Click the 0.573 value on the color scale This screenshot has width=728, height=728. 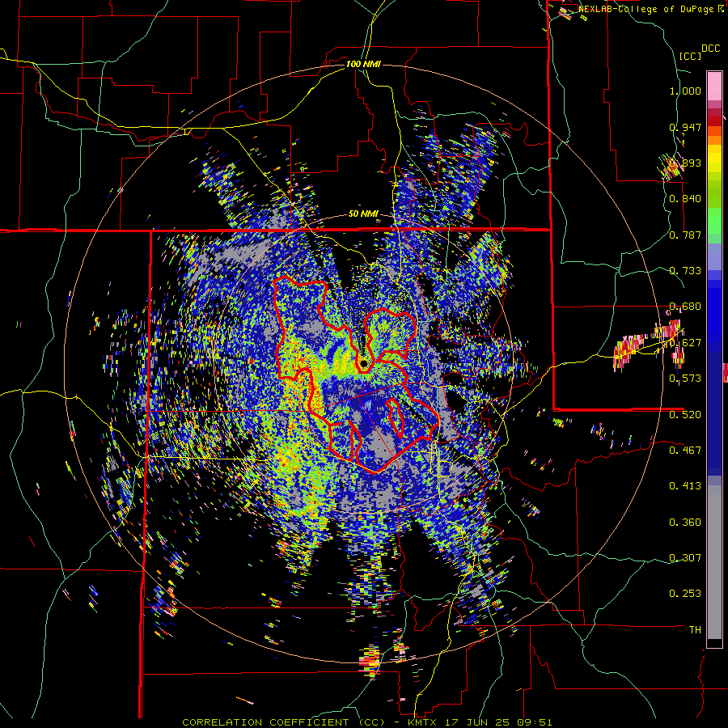685,378
